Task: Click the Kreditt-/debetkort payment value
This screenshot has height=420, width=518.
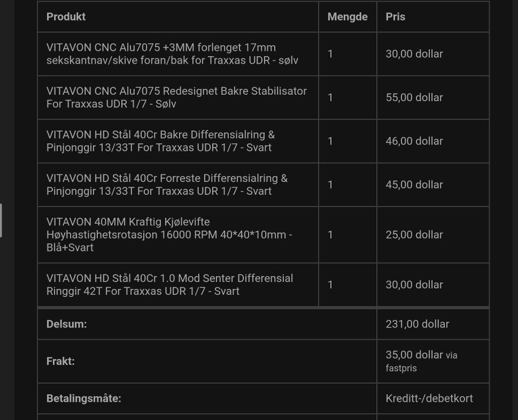Action: (429, 398)
